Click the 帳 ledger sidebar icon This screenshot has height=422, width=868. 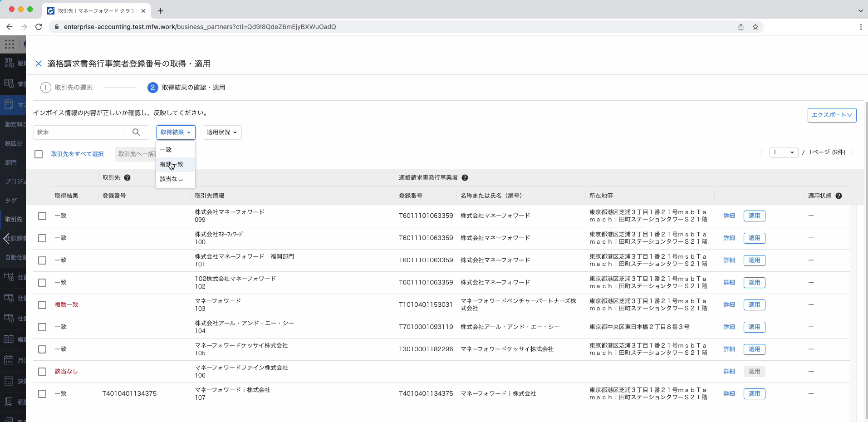point(9,339)
